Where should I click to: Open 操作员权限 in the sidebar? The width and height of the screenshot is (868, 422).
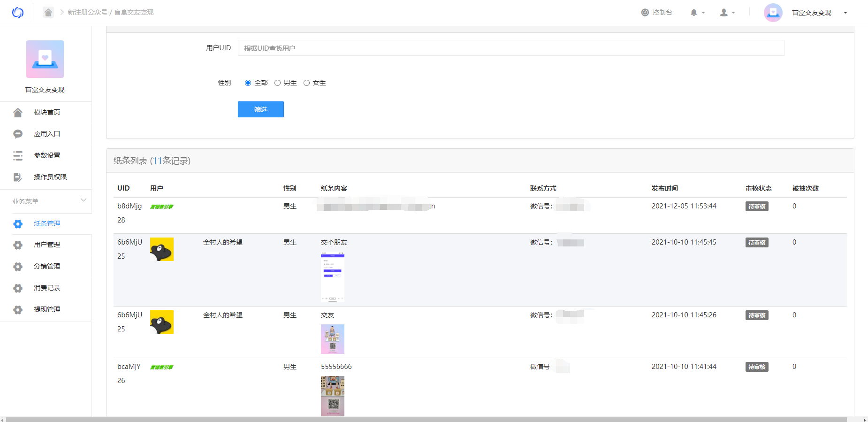50,177
